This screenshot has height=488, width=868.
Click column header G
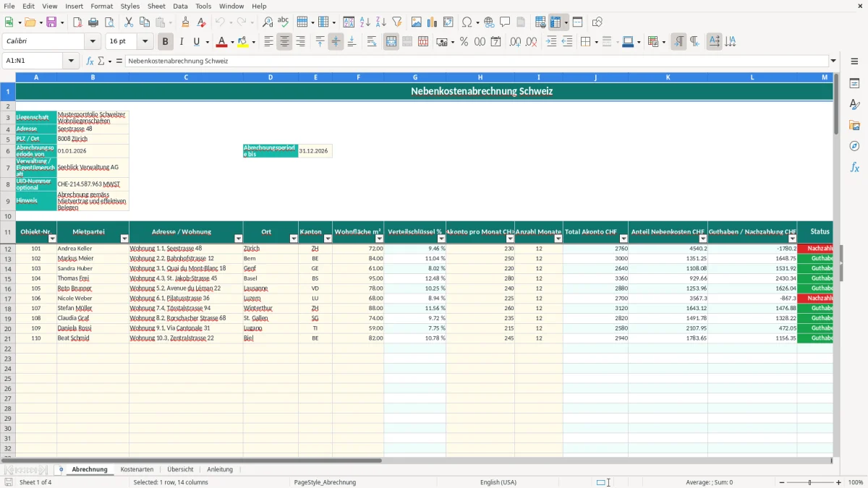pos(415,77)
